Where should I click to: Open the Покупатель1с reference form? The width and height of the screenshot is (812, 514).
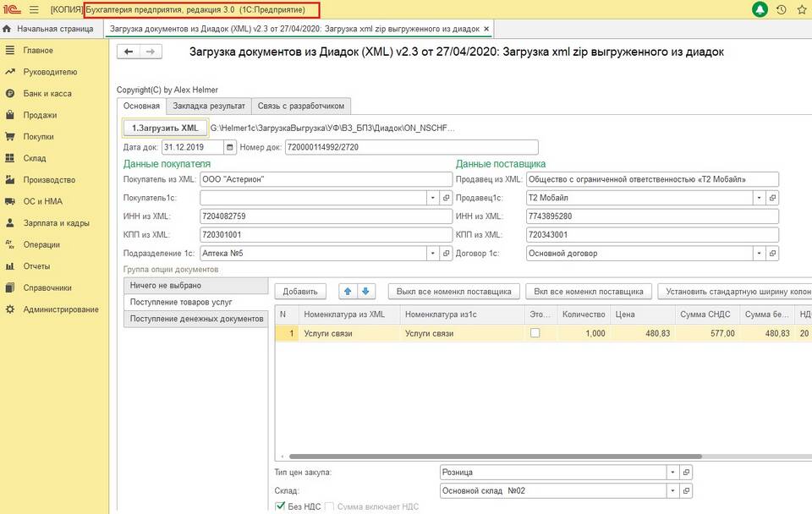pyautogui.click(x=446, y=198)
